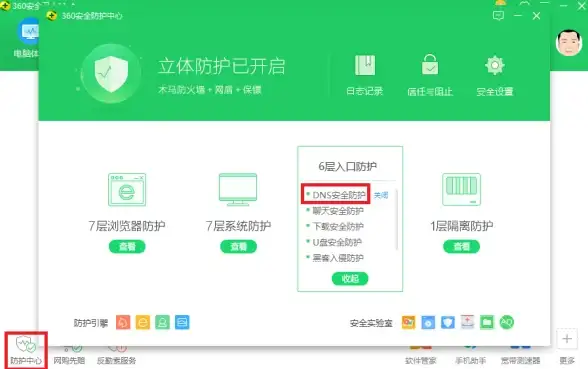The image size is (588, 369).
Task: Click the 防护引擎 label
Action: pyautogui.click(x=91, y=323)
